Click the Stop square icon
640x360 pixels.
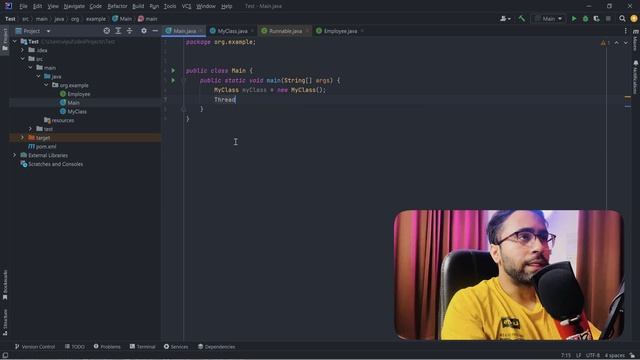click(608, 19)
